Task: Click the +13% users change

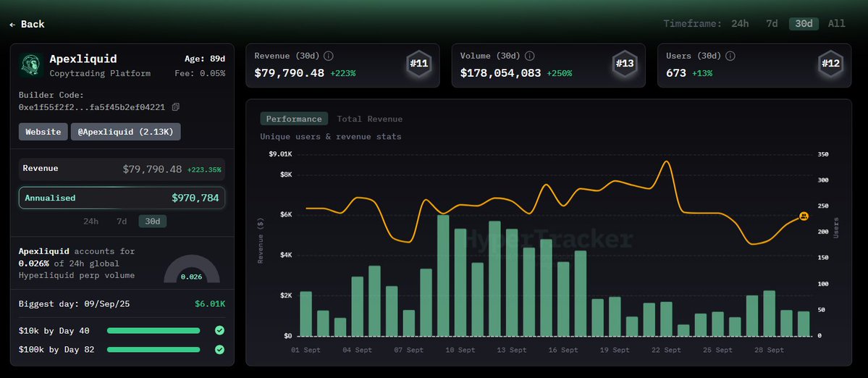Action: click(702, 73)
